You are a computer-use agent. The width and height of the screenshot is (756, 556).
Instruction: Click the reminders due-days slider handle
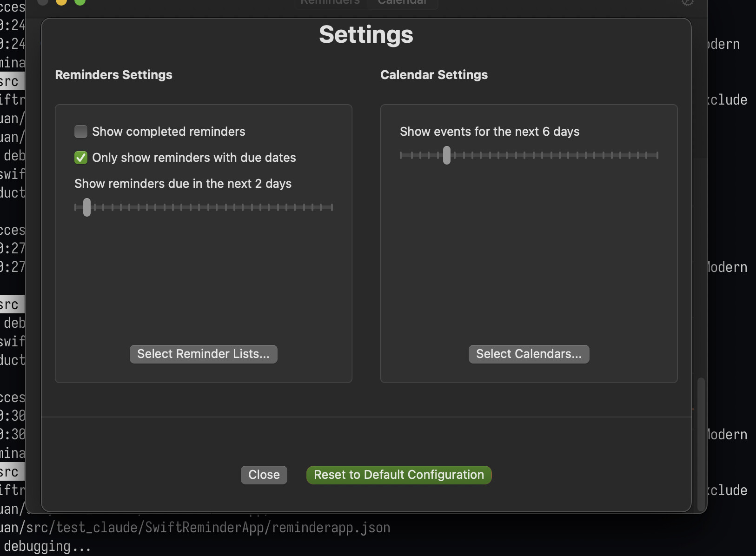tap(87, 207)
